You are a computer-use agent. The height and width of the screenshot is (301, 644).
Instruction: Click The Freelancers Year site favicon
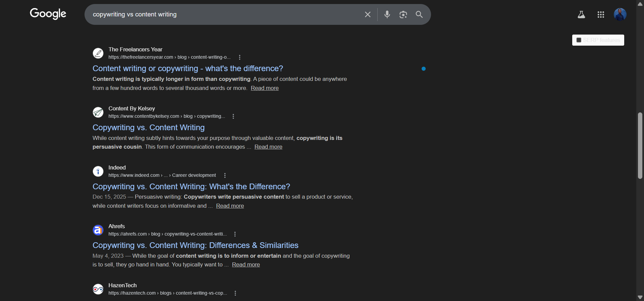(x=98, y=53)
